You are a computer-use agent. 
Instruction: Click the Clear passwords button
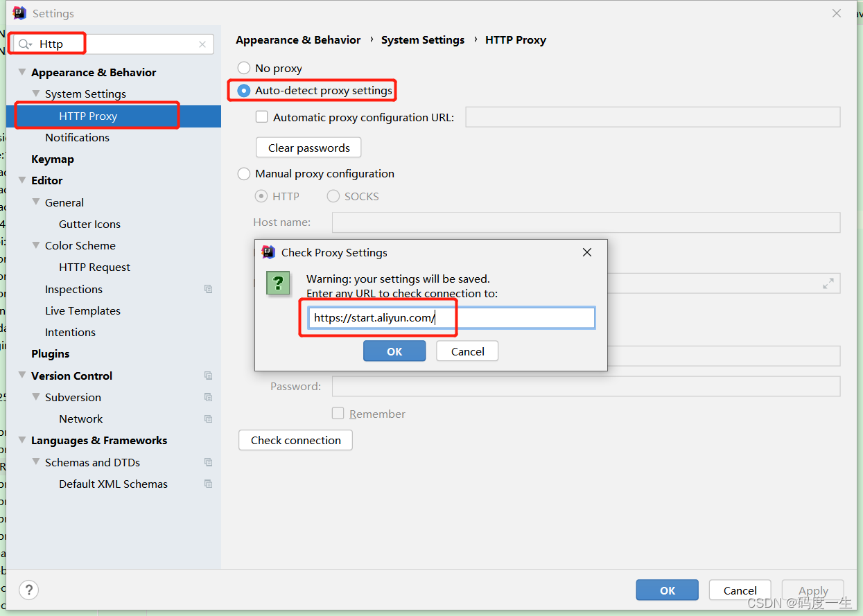[x=308, y=148]
